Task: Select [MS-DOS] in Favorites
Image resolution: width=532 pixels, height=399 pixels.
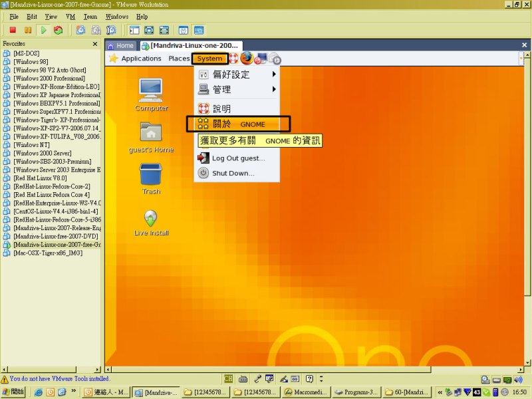Action: (x=27, y=53)
